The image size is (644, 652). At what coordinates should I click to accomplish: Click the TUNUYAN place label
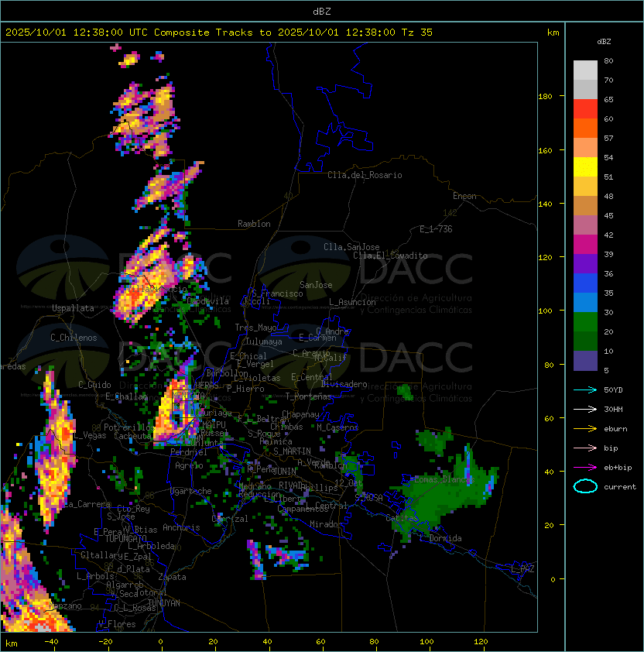coord(164,603)
